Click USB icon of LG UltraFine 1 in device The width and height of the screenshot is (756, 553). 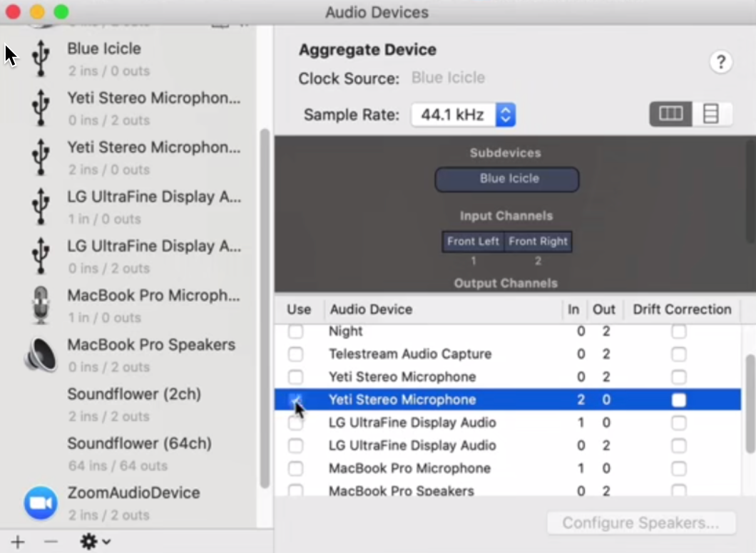point(41,207)
